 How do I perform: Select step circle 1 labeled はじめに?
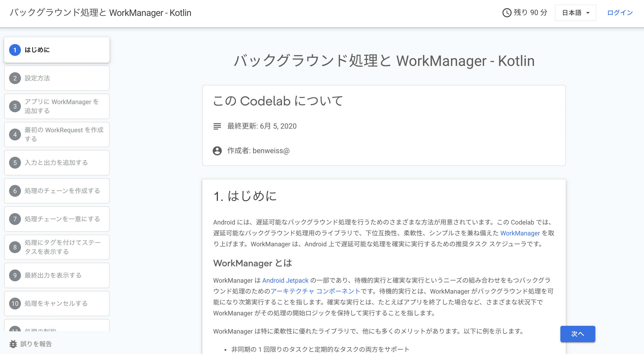click(15, 50)
